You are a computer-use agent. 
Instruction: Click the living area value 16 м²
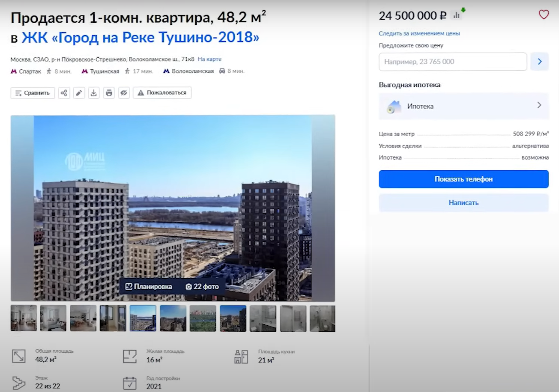[154, 360]
